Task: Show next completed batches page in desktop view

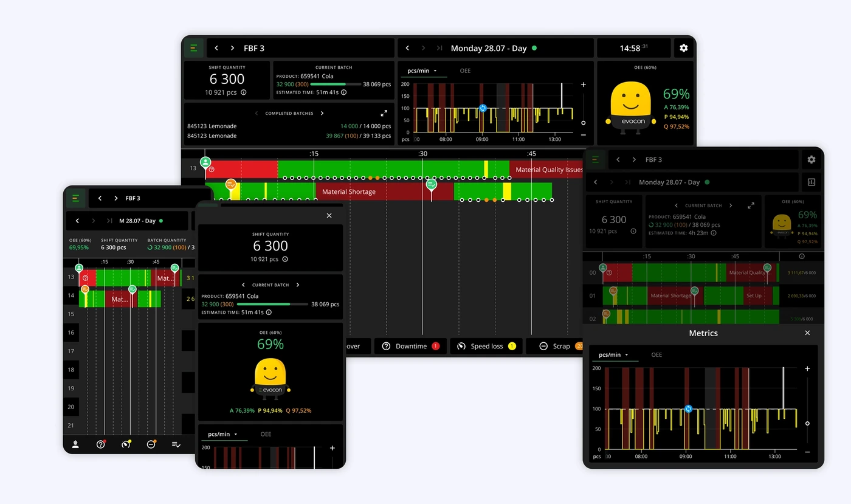Action: (x=322, y=113)
